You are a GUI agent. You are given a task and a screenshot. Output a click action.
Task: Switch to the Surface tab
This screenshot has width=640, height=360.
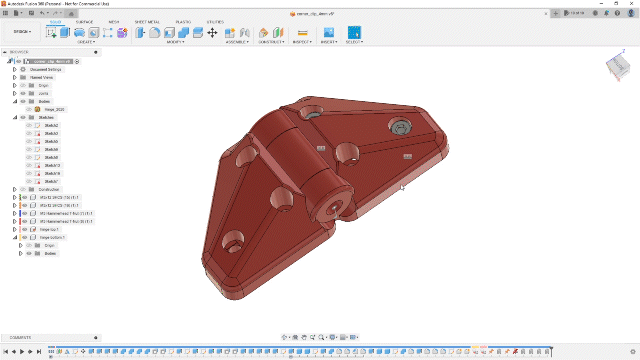[84, 22]
